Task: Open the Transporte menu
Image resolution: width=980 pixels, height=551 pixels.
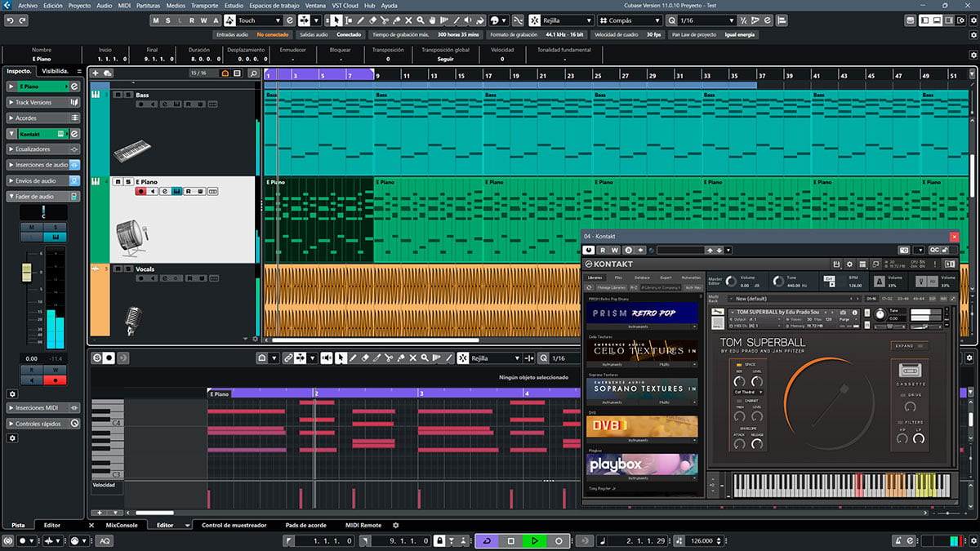Action: point(204,5)
